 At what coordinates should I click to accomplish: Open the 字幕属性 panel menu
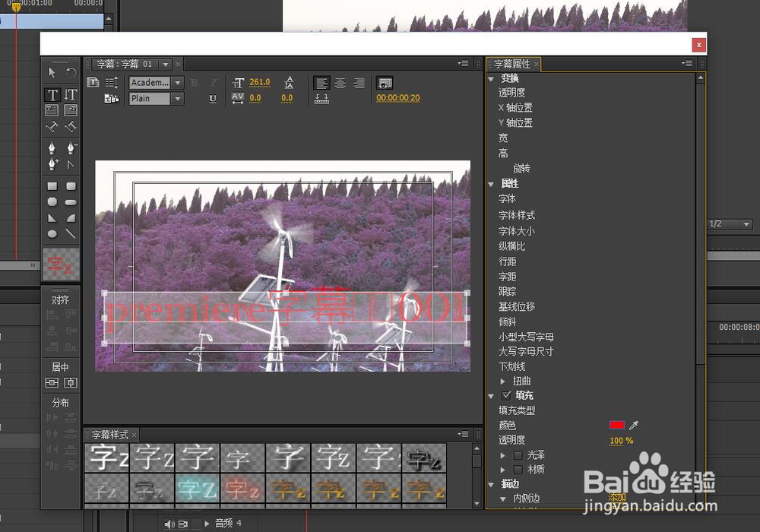(686, 63)
